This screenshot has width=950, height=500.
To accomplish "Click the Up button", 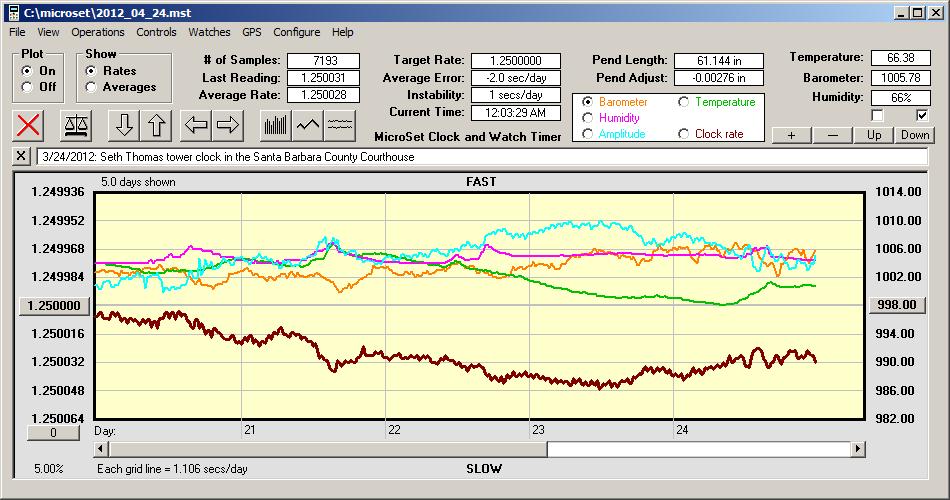I will pos(874,135).
